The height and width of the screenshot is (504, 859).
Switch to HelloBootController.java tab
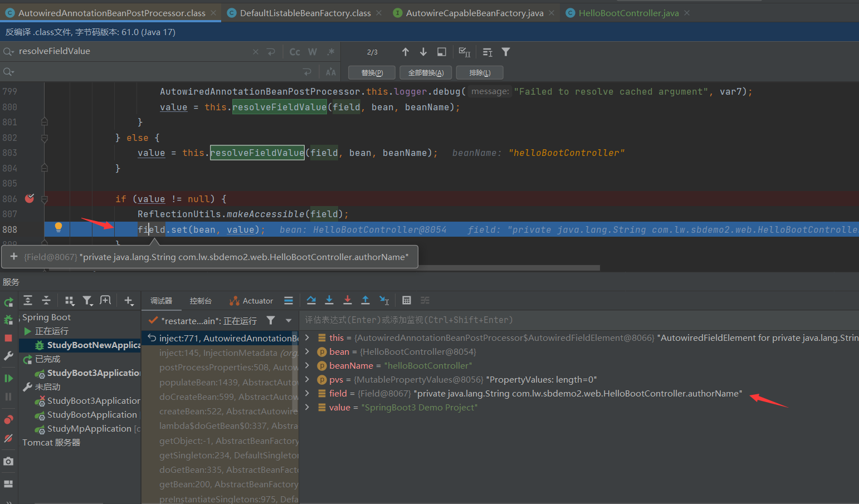628,13
